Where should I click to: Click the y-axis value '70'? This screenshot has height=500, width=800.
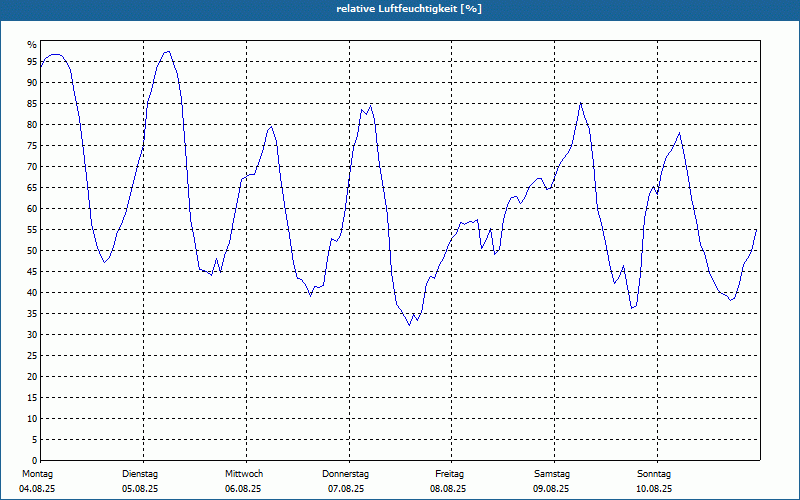point(32,167)
